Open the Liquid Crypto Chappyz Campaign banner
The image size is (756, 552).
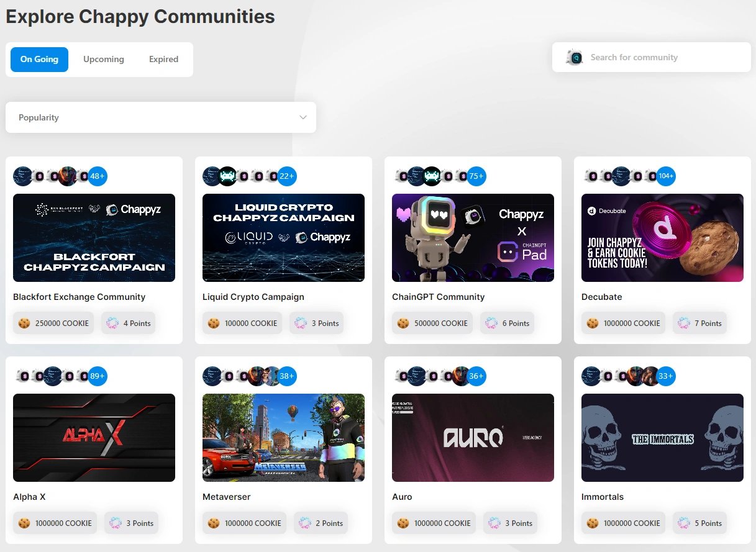click(283, 238)
